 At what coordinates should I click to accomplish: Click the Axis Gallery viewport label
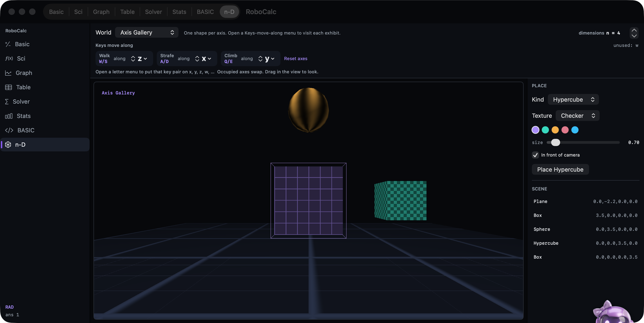[x=118, y=93]
